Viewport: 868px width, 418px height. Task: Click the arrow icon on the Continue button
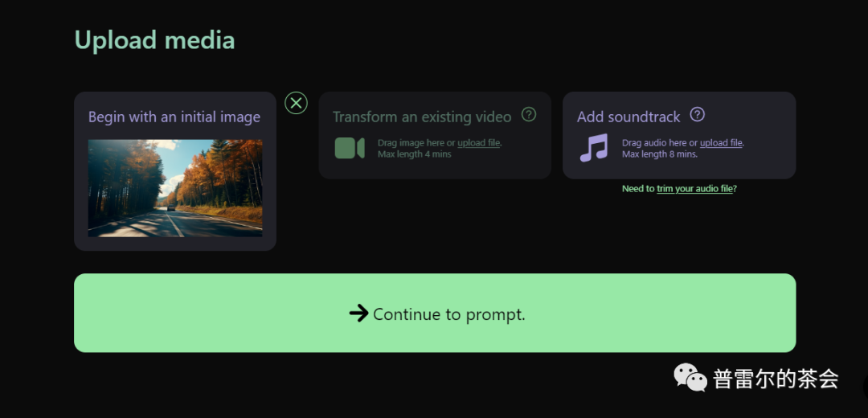[x=358, y=313]
